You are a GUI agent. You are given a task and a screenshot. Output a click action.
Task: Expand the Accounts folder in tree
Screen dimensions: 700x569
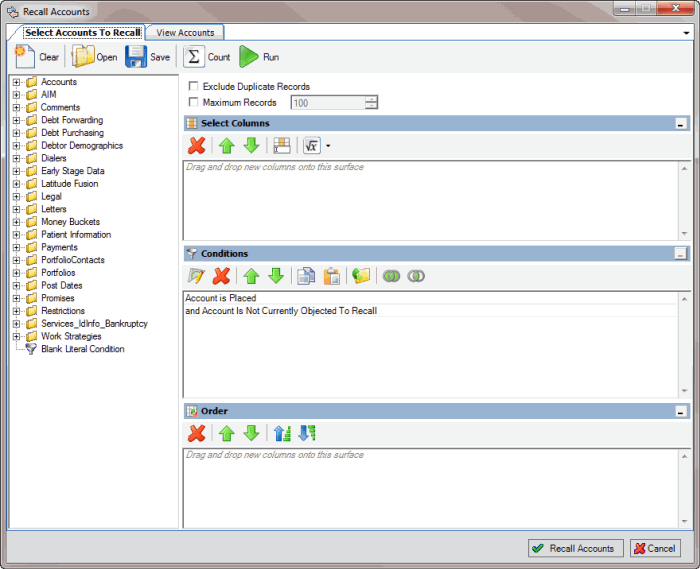tap(17, 82)
